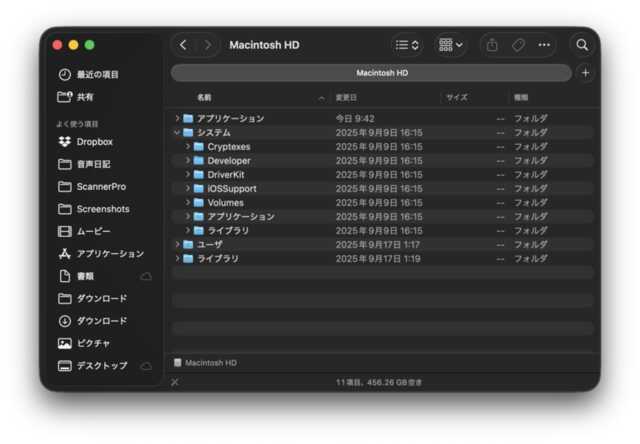Click the Tags toolbar icon
This screenshot has width=640, height=444.
tap(518, 45)
